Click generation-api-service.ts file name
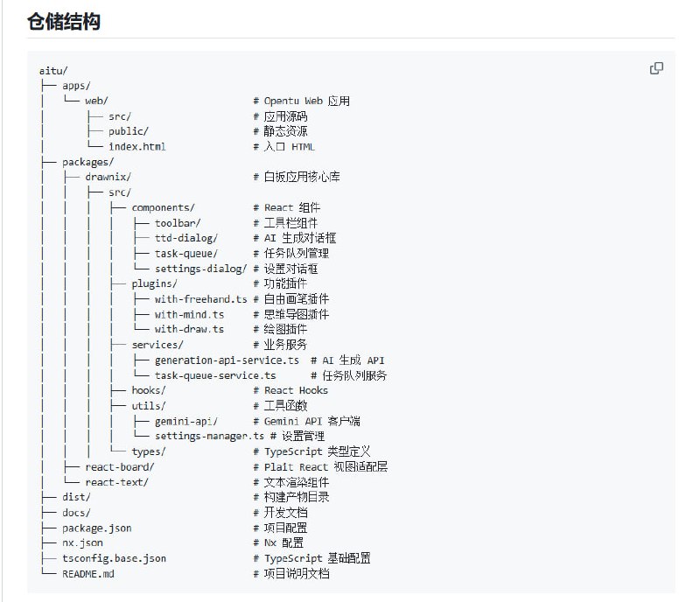The height and width of the screenshot is (602, 700). coord(227,360)
